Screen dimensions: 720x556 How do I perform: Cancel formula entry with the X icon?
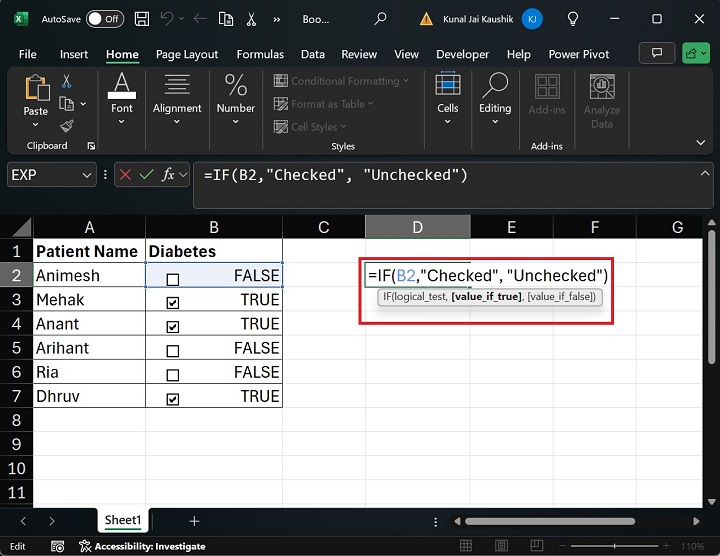(x=125, y=175)
